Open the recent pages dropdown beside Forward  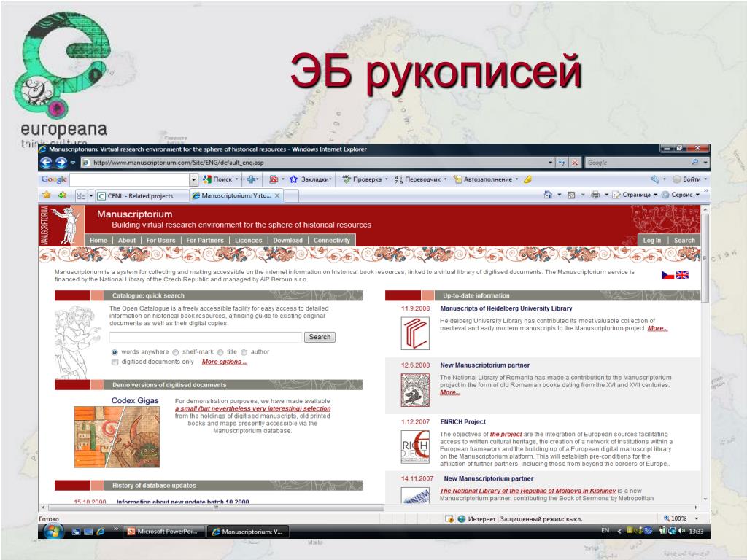pos(73,163)
